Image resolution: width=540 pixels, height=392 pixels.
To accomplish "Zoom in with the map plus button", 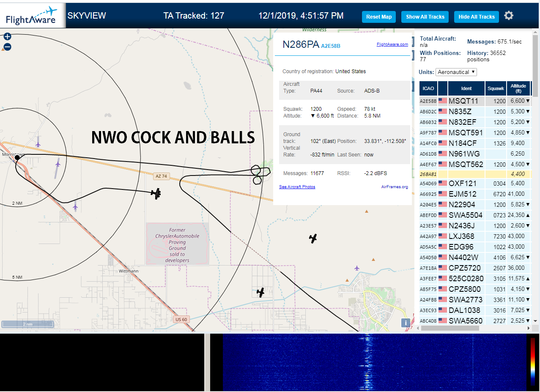I will (x=7, y=37).
